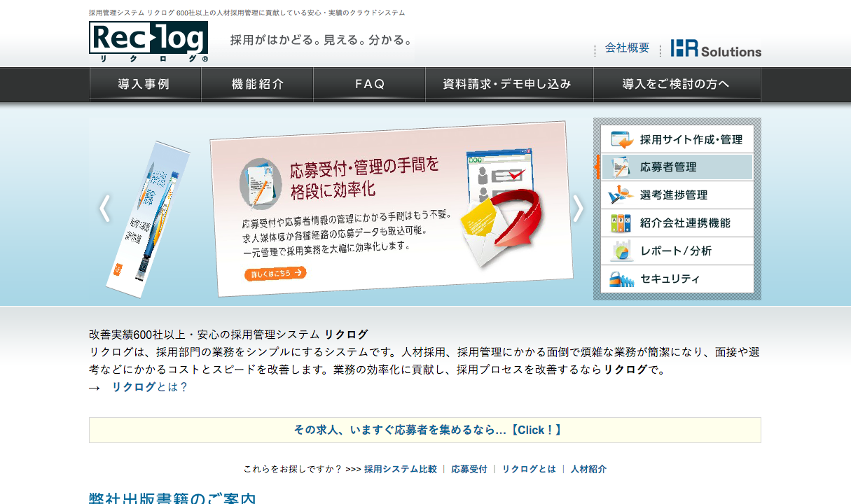Click the セキュリティ padlock icon

point(621,279)
